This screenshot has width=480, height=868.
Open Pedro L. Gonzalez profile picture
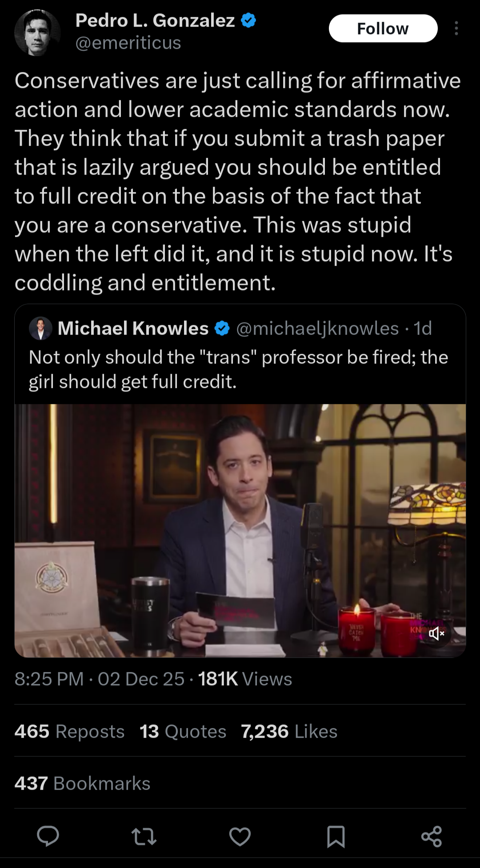[37, 32]
